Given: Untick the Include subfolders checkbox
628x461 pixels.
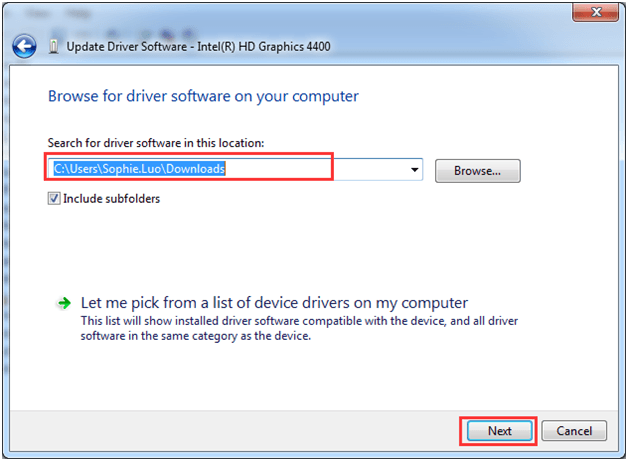Looking at the screenshot, I should click(54, 198).
